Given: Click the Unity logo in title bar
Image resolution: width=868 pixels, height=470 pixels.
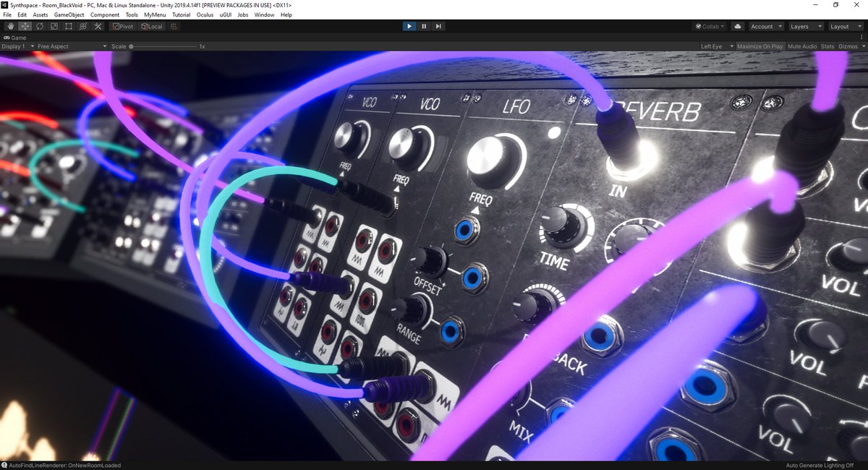Looking at the screenshot, I should pyautogui.click(x=5, y=4).
